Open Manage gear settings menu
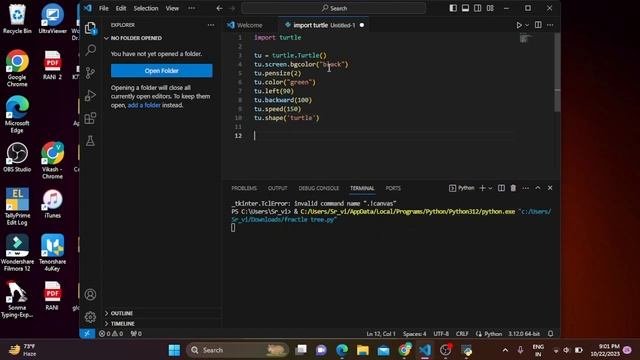The width and height of the screenshot is (640, 360). pyautogui.click(x=90, y=317)
